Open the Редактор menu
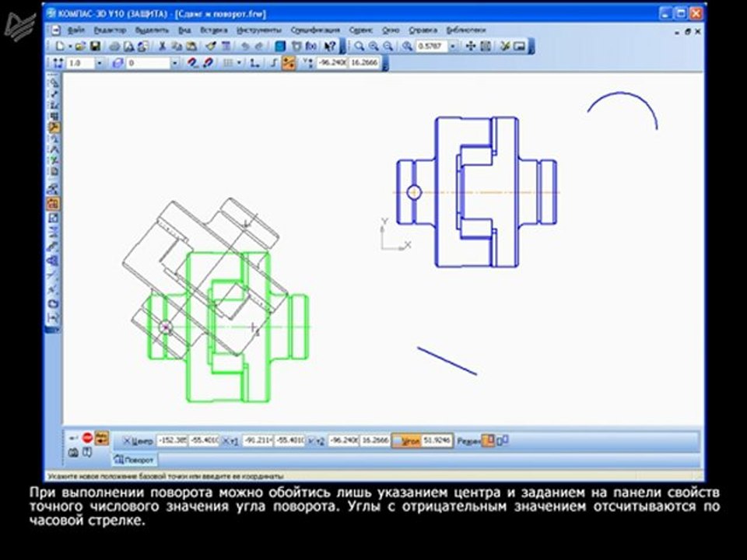This screenshot has width=747, height=560. point(110,30)
